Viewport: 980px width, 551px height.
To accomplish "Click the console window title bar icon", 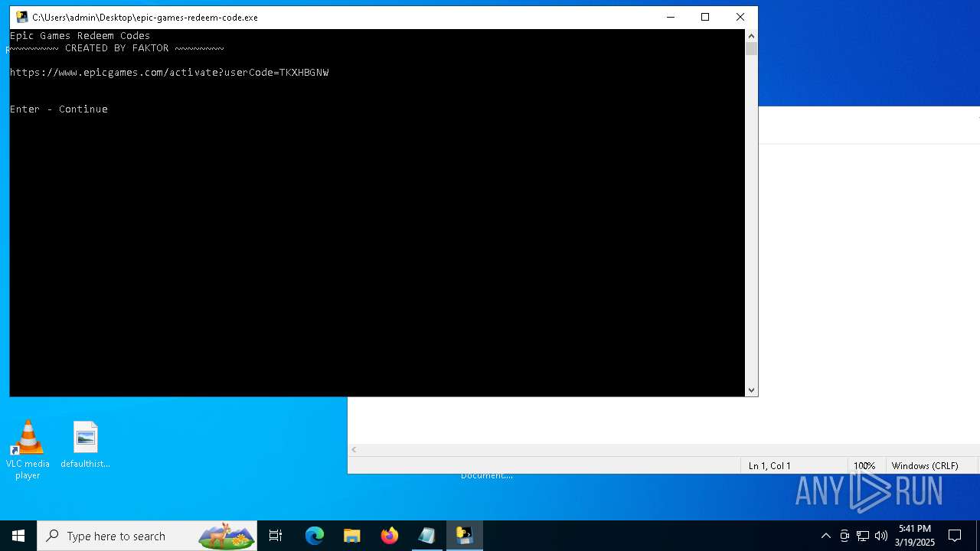I will click(22, 17).
